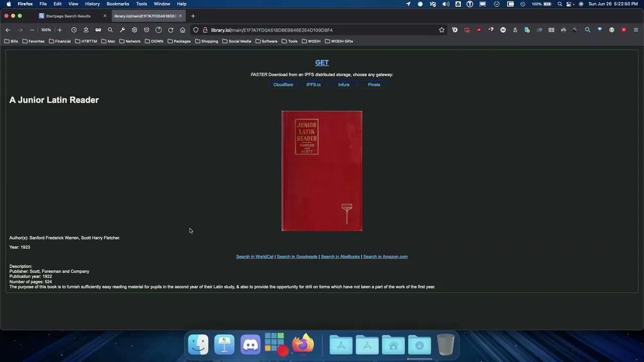644x362 pixels.
Task: Open a new tab with the plus button
Action: [x=193, y=16]
